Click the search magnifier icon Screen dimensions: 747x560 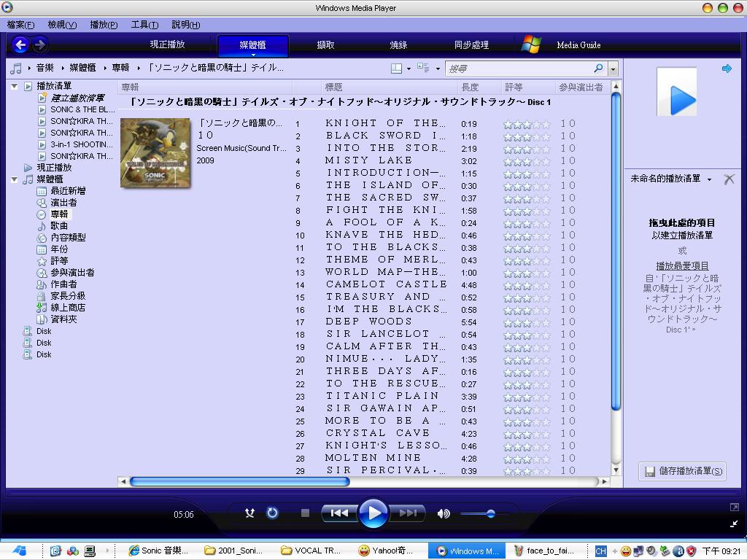(x=599, y=68)
